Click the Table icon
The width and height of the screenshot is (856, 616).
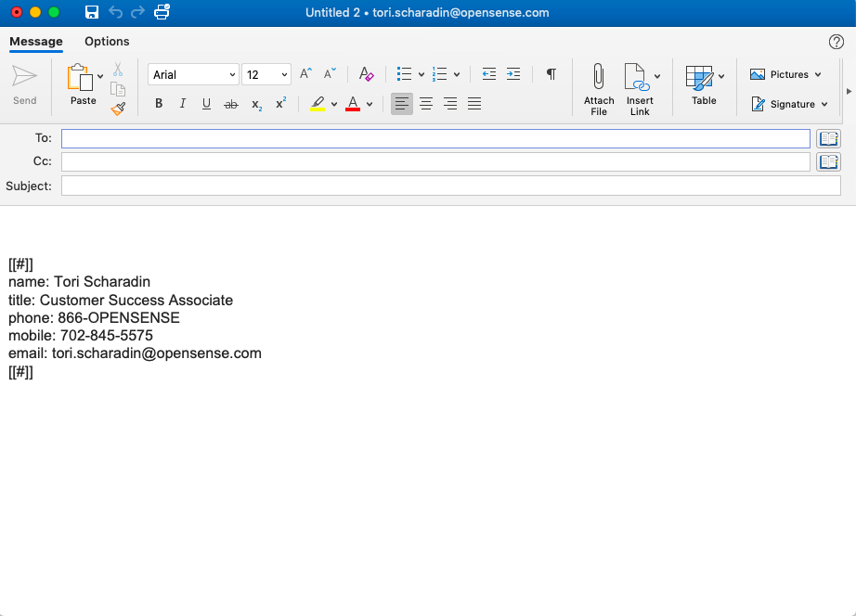click(699, 78)
